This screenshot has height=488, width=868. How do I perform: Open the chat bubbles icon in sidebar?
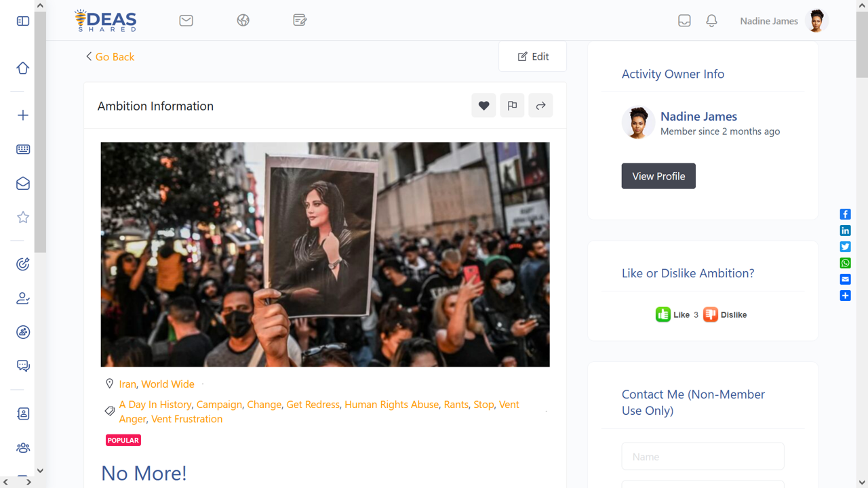[x=23, y=366]
